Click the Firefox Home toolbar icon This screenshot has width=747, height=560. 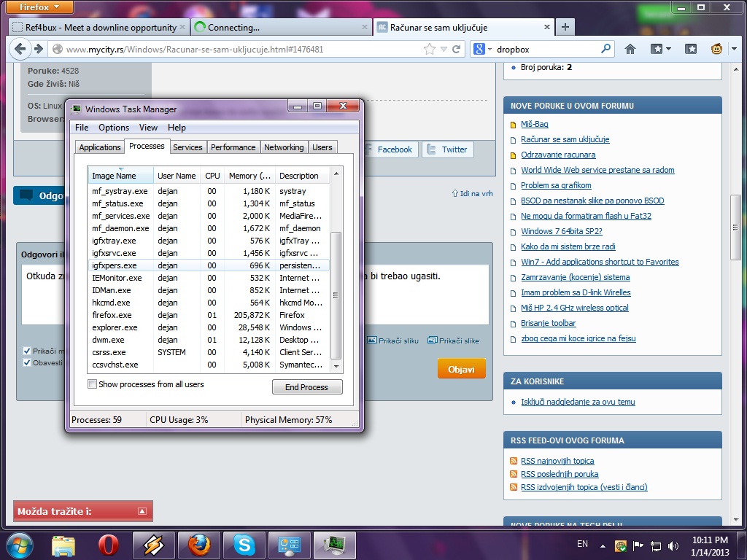(630, 49)
